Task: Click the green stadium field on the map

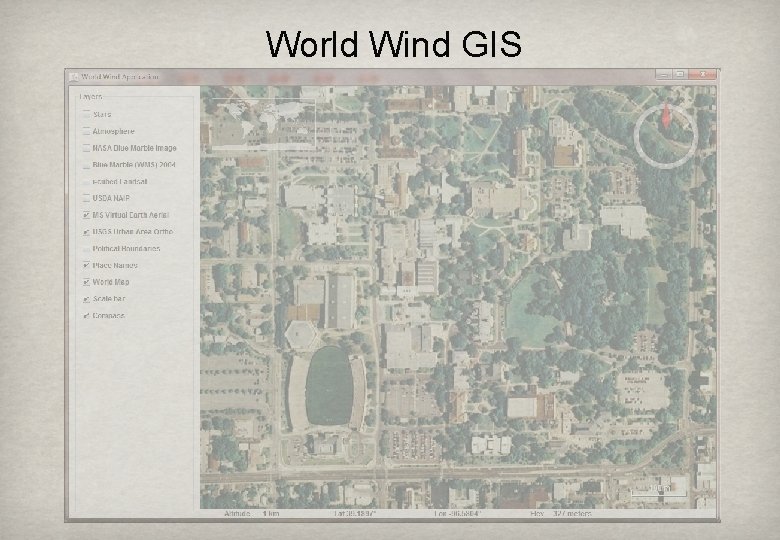Action: pyautogui.click(x=329, y=385)
